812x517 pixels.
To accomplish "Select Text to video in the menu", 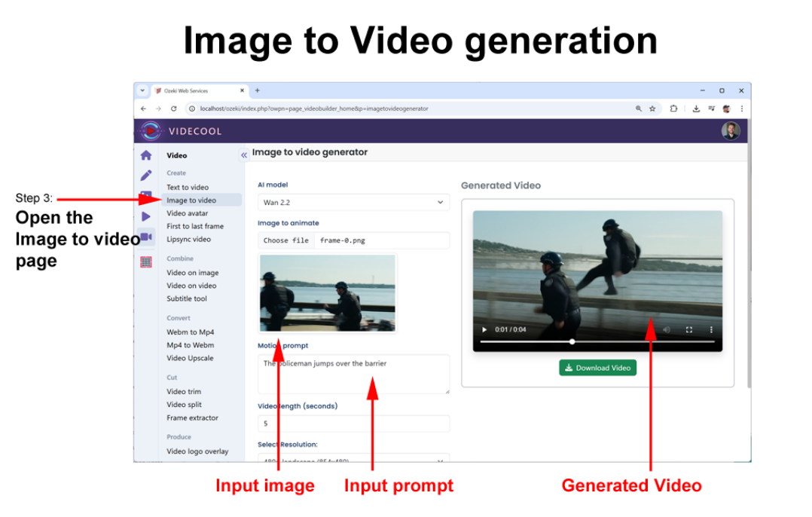I will [x=188, y=187].
